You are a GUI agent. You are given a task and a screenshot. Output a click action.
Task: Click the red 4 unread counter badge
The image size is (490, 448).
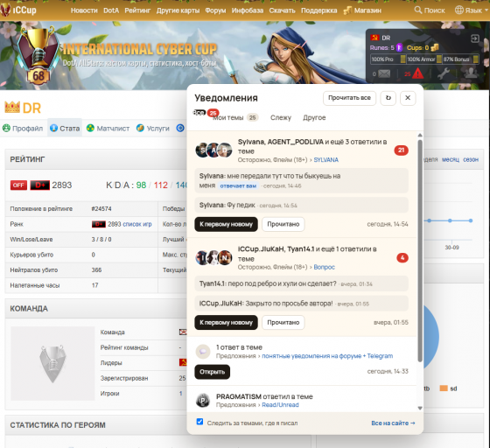pyautogui.click(x=402, y=258)
